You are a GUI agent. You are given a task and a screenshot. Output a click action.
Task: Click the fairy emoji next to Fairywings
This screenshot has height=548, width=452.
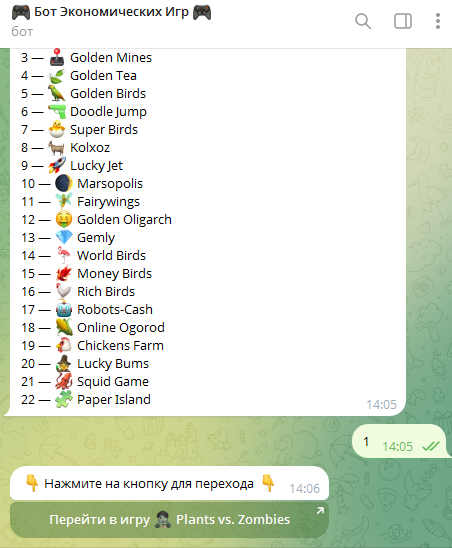coord(64,202)
